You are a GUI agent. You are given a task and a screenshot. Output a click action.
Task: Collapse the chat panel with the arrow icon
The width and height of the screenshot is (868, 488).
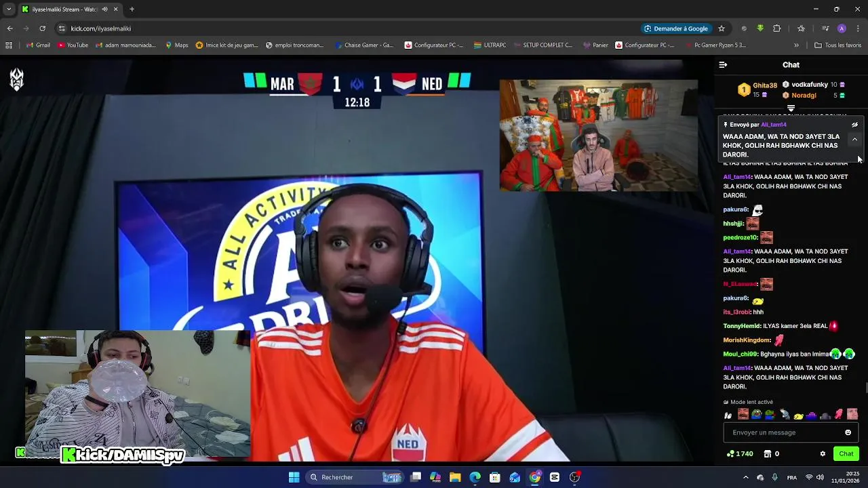coord(723,65)
